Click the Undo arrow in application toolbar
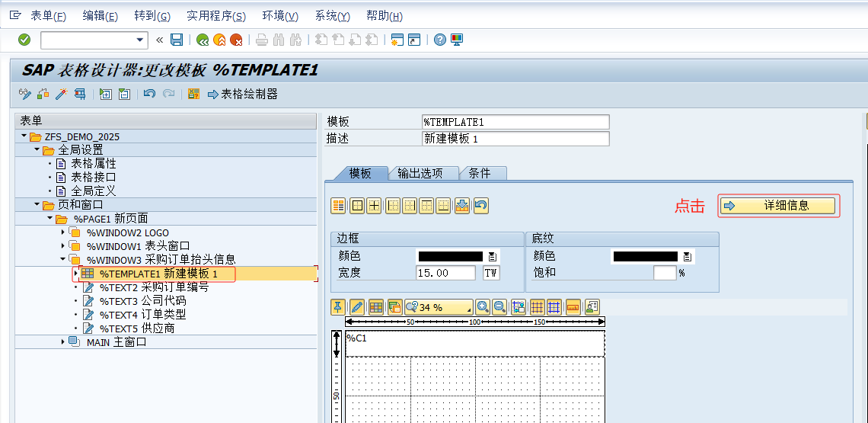Image resolution: width=868 pixels, height=423 pixels. (149, 94)
